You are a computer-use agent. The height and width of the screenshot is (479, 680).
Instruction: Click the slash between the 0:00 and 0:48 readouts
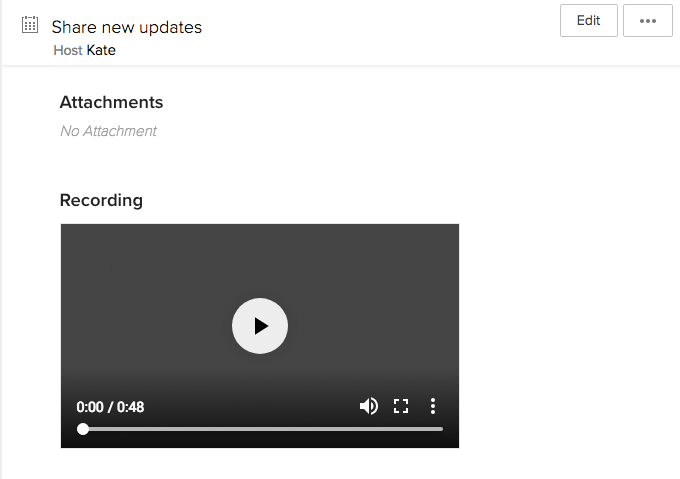(110, 407)
